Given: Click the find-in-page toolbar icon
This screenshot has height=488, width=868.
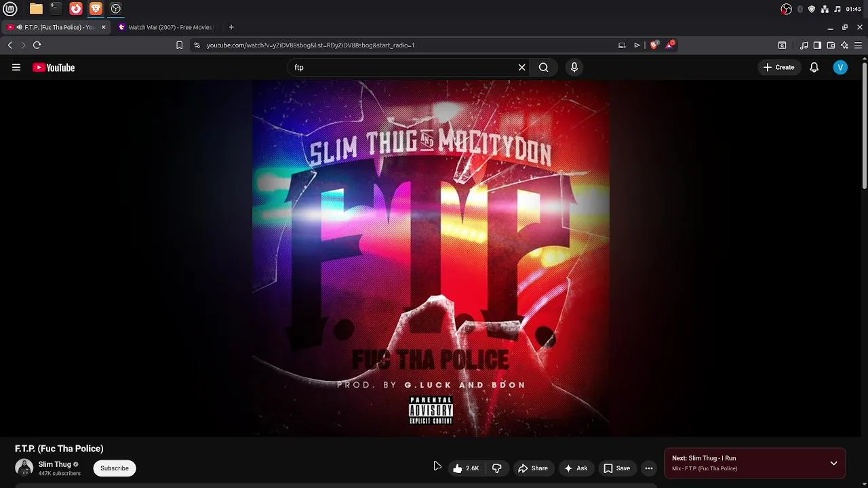Looking at the screenshot, I should [782, 45].
